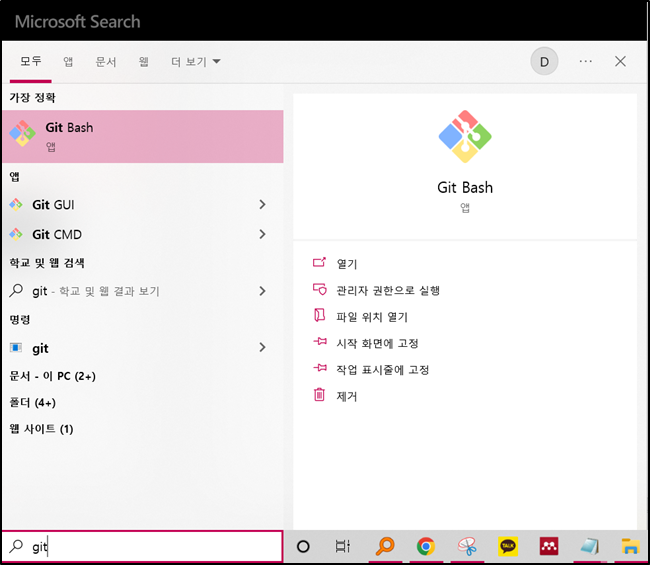Select the Git Bash best match result

coord(143,136)
